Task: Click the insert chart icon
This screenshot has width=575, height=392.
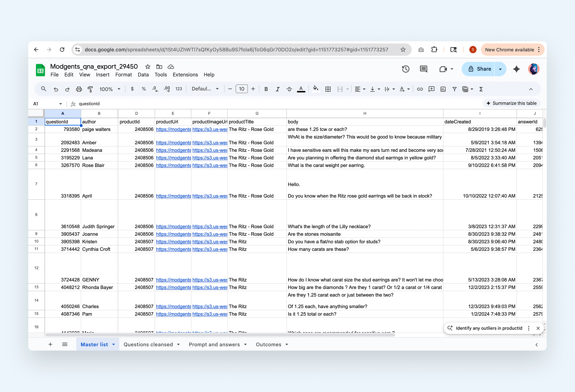Action: tap(443, 89)
